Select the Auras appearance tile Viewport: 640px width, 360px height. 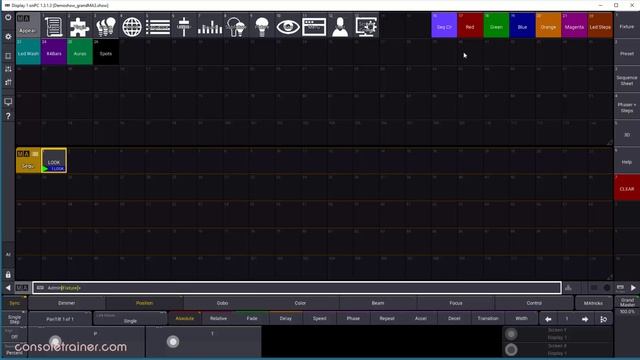pos(80,52)
